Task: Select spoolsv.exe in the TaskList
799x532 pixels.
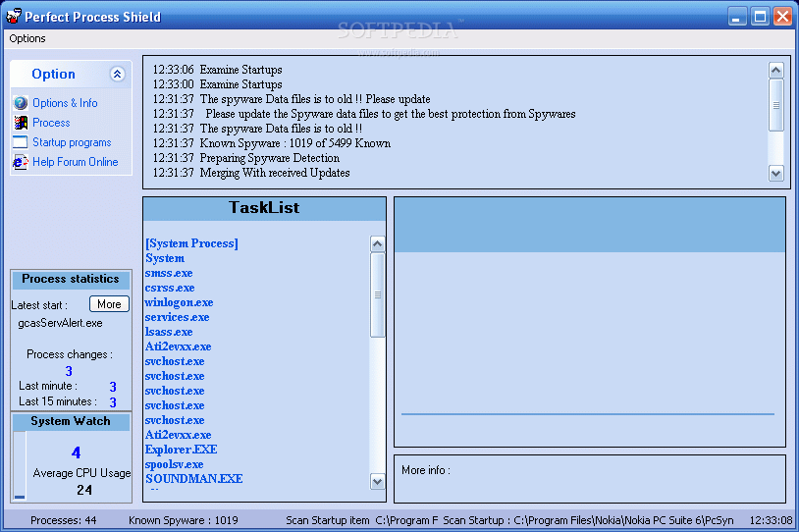Action: [175, 464]
